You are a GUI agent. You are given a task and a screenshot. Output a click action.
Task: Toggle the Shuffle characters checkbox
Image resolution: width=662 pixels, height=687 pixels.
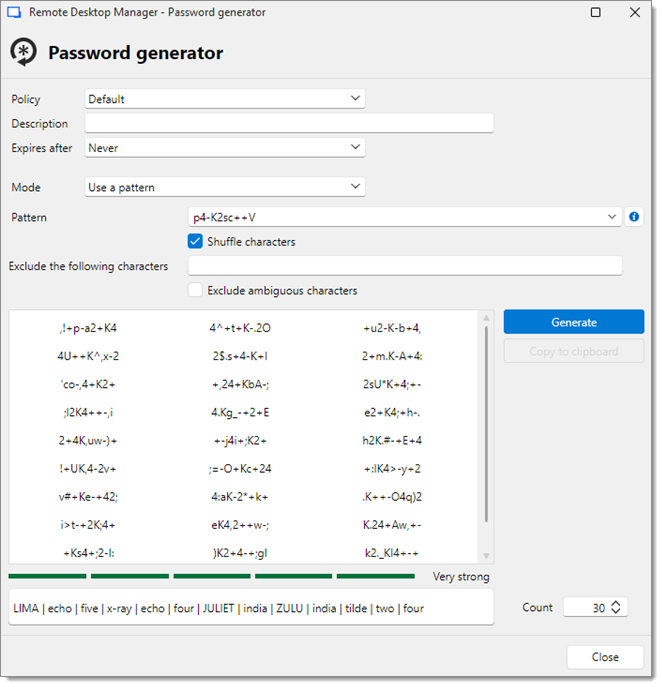(x=196, y=243)
